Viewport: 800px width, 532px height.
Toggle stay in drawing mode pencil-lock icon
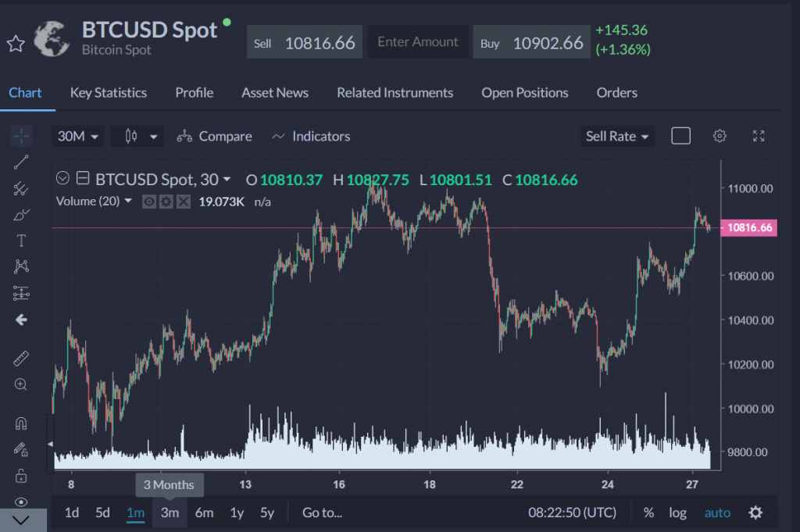(21, 449)
